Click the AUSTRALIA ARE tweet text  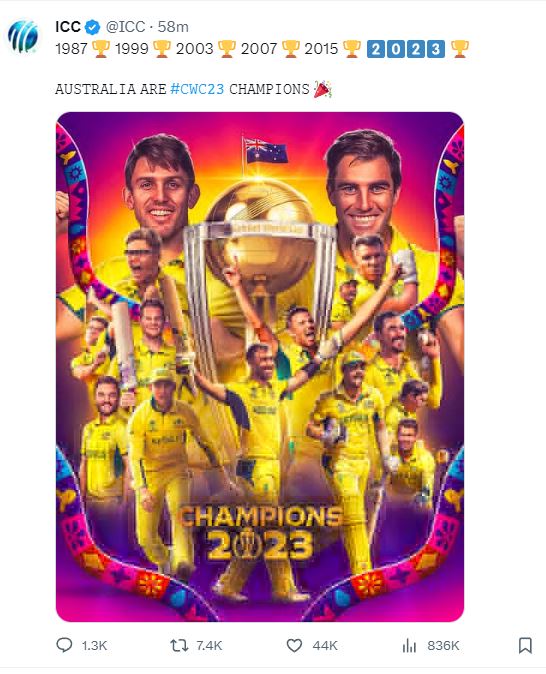pos(111,89)
